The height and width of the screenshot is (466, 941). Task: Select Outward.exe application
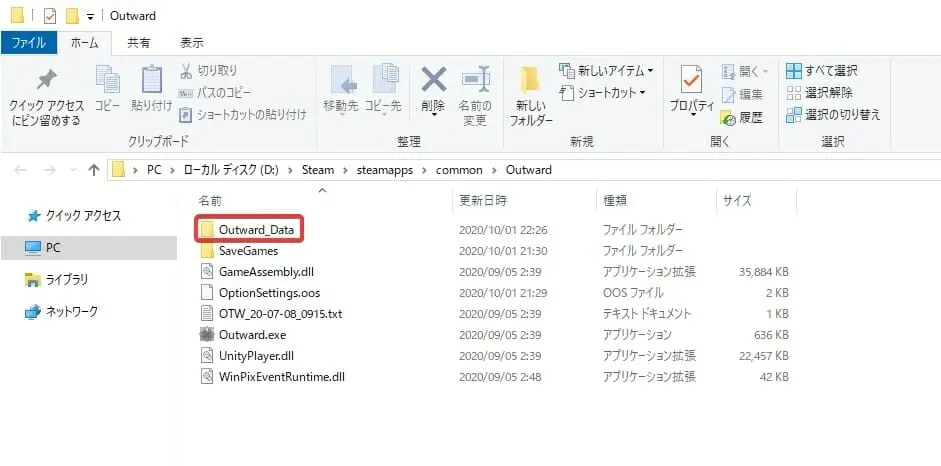(253, 335)
